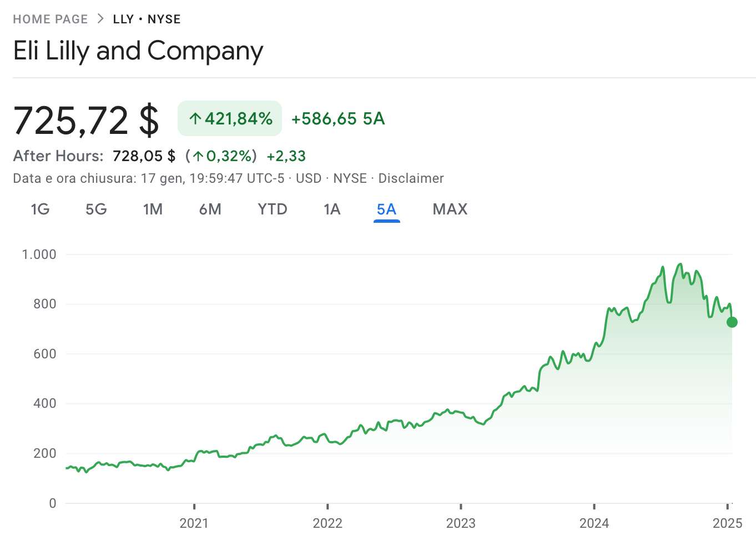Click the green end-point dot on chart
756x550 pixels.
(x=732, y=322)
